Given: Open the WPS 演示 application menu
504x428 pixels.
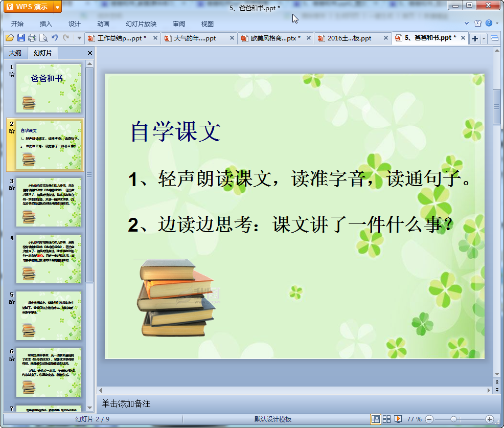Looking at the screenshot, I should pyautogui.click(x=29, y=7).
